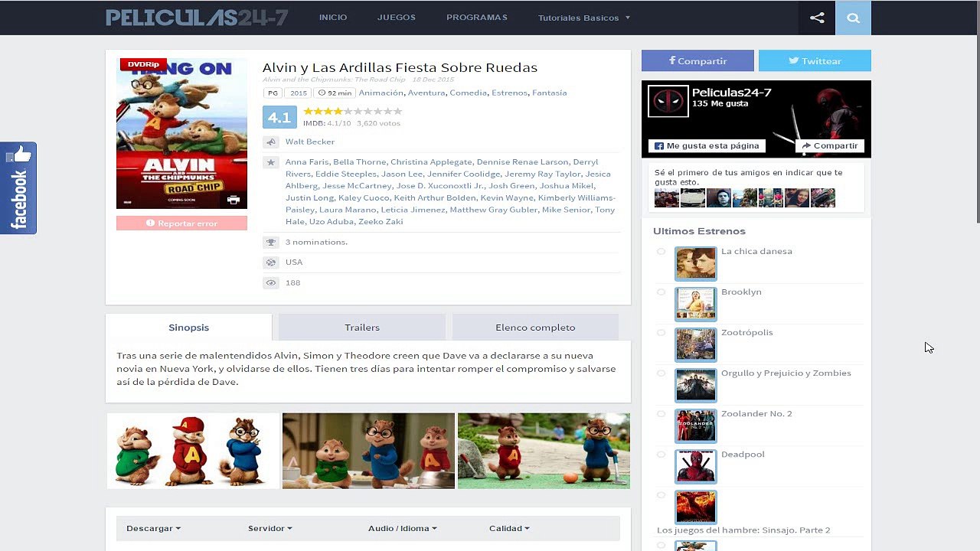
Task: Open the Facebook like side tab
Action: (18, 188)
